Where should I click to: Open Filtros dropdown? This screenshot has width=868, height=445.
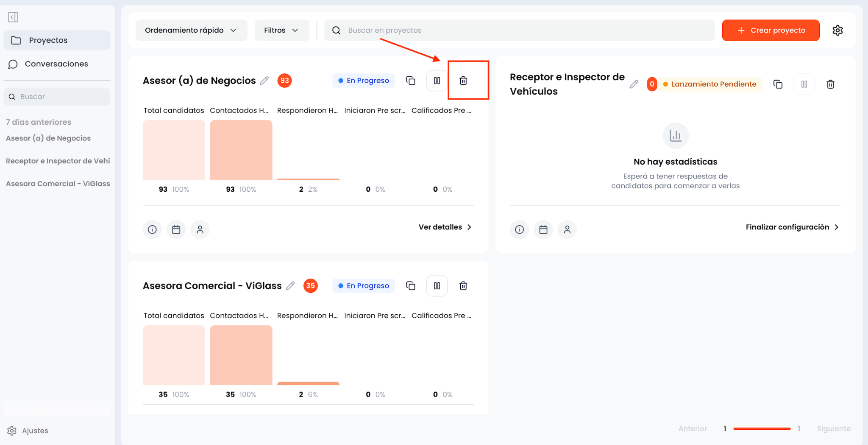(282, 30)
